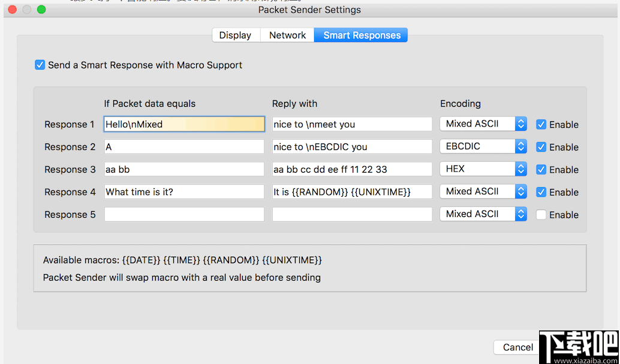
Task: Select the Smart Responses tab
Action: [x=360, y=35]
